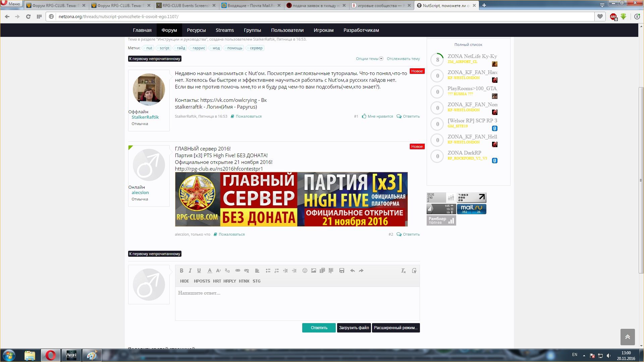Open the font size dropdown

coord(218,270)
